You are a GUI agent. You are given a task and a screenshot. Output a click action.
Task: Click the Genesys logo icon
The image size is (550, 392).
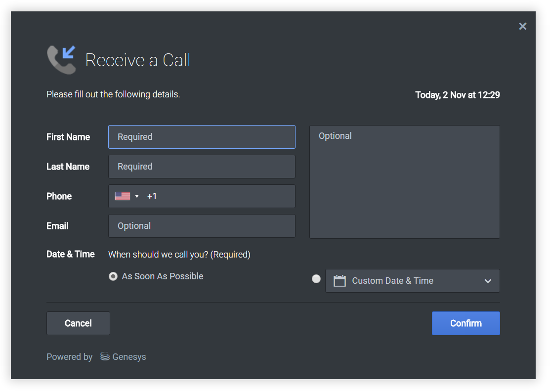tap(104, 356)
